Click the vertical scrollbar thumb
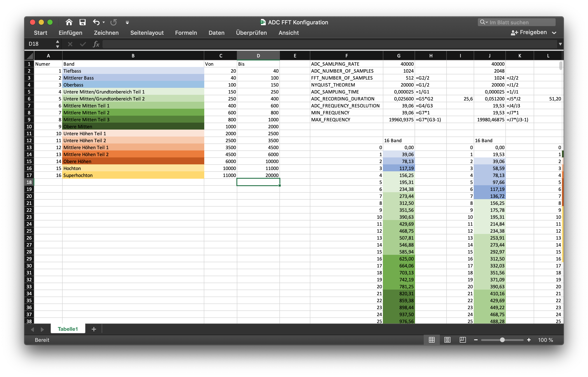Viewport: 588px width, 377px height. point(561,66)
